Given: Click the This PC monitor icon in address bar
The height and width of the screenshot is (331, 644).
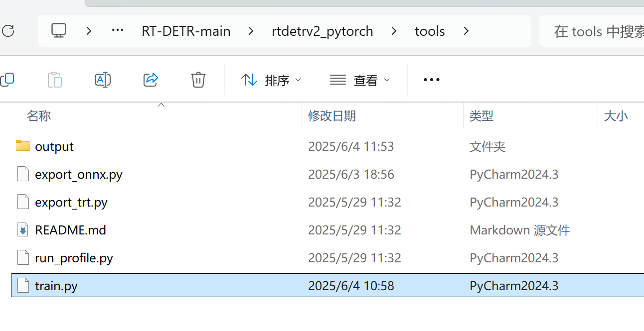Looking at the screenshot, I should 59,31.
